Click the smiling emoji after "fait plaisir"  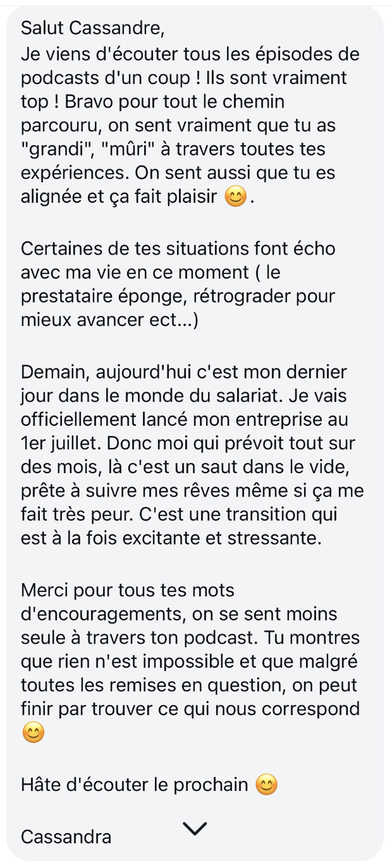coord(236,198)
